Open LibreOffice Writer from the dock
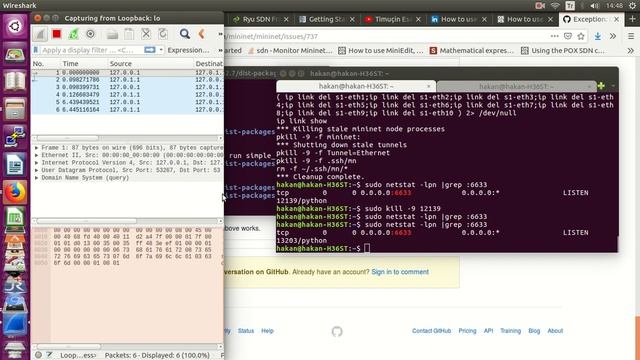The image size is (640, 360). [15, 165]
